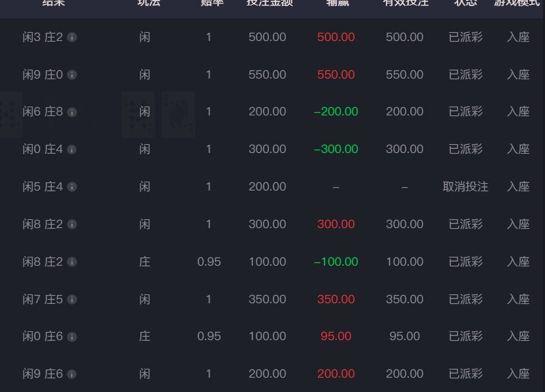Screen dimensions: 545x392
Task: Click the info icon for 闲6 庄8
Action: [72, 112]
